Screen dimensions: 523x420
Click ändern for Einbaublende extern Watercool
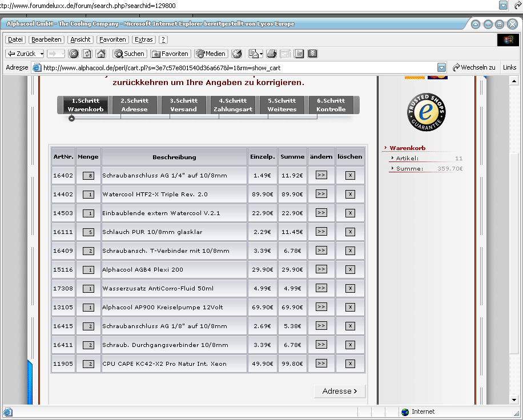tap(321, 213)
